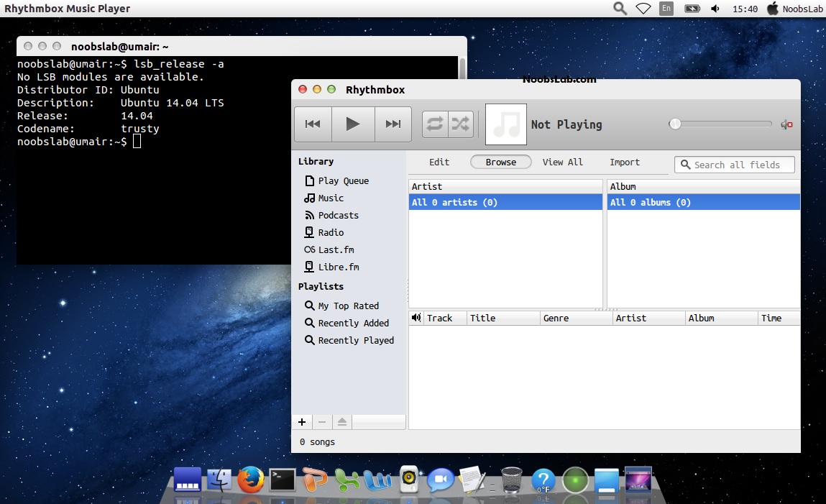826x504 pixels.
Task: Open the video chat dock icon
Action: [441, 480]
